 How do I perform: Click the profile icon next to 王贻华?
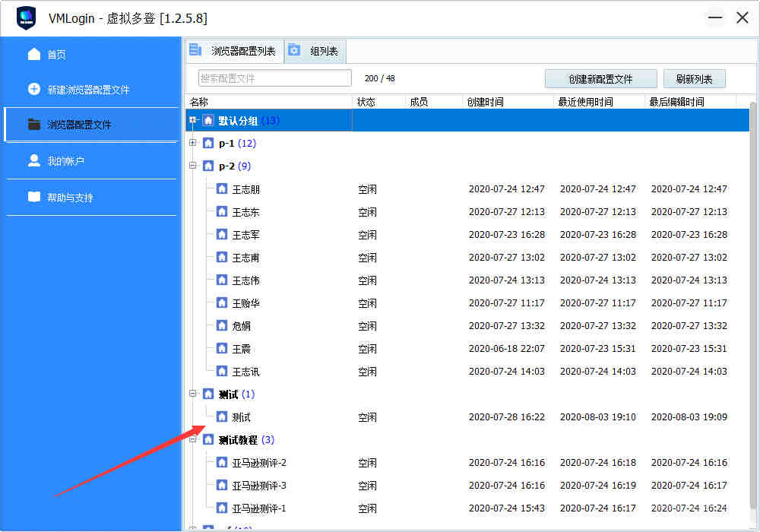[221, 302]
